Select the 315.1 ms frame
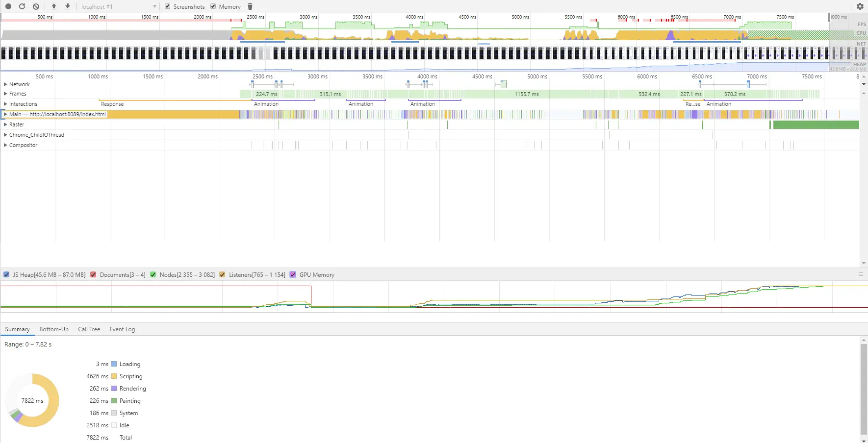Screen dimensions: 868x443 330,94
